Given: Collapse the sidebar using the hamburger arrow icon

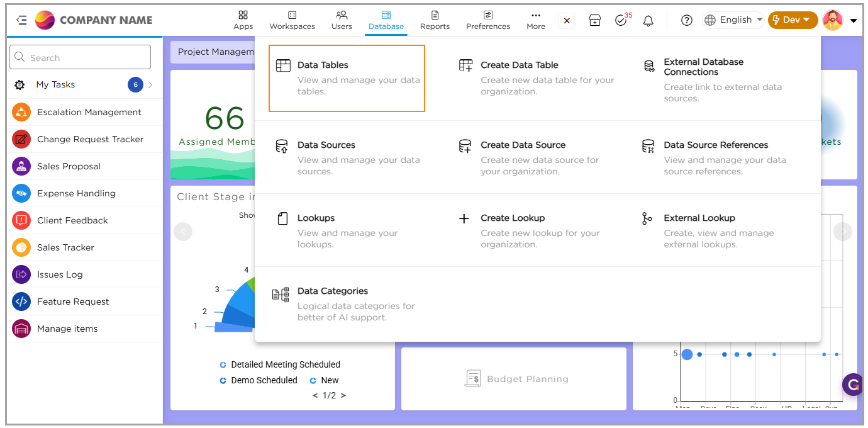Looking at the screenshot, I should [x=21, y=20].
